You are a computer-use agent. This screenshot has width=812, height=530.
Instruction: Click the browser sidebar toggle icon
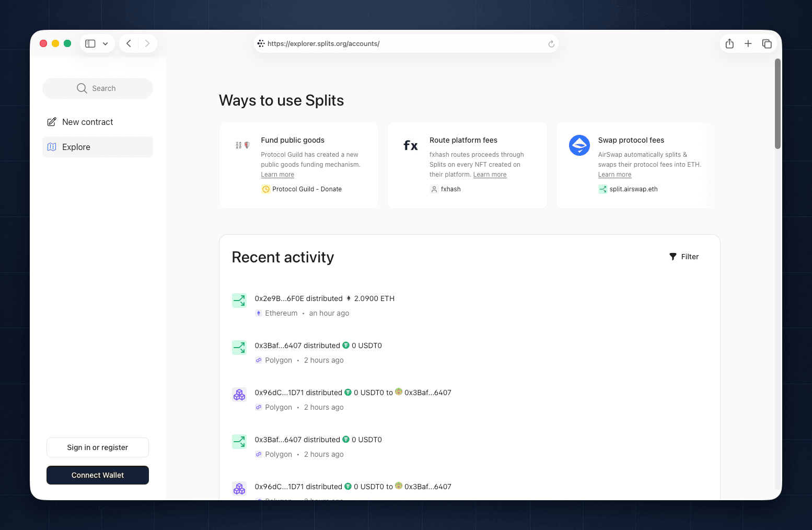pyautogui.click(x=90, y=43)
